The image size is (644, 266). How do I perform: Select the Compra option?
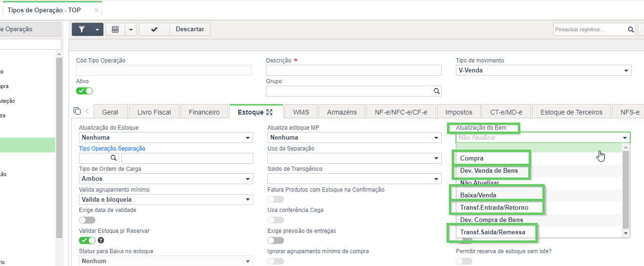click(539, 158)
